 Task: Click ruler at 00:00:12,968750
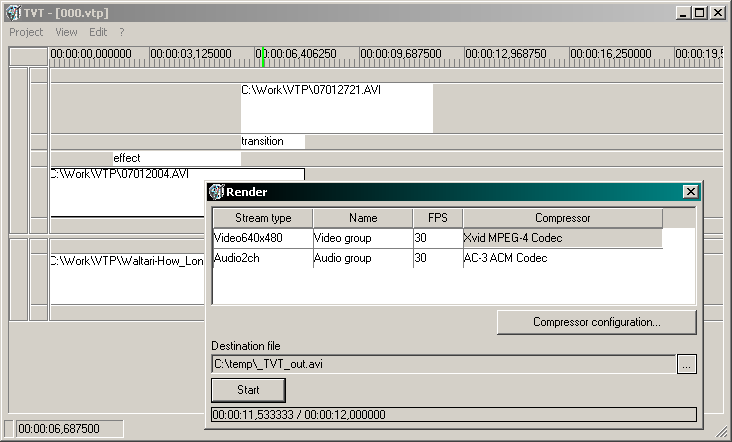click(506, 54)
